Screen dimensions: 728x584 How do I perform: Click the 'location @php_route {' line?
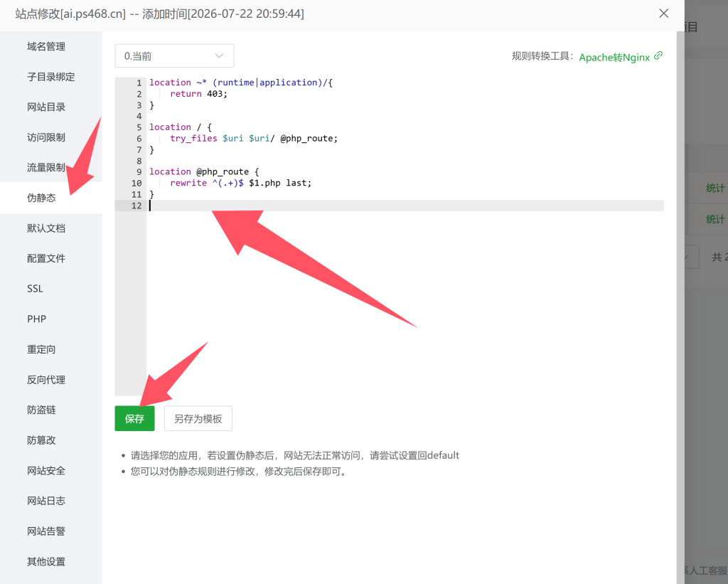click(204, 172)
